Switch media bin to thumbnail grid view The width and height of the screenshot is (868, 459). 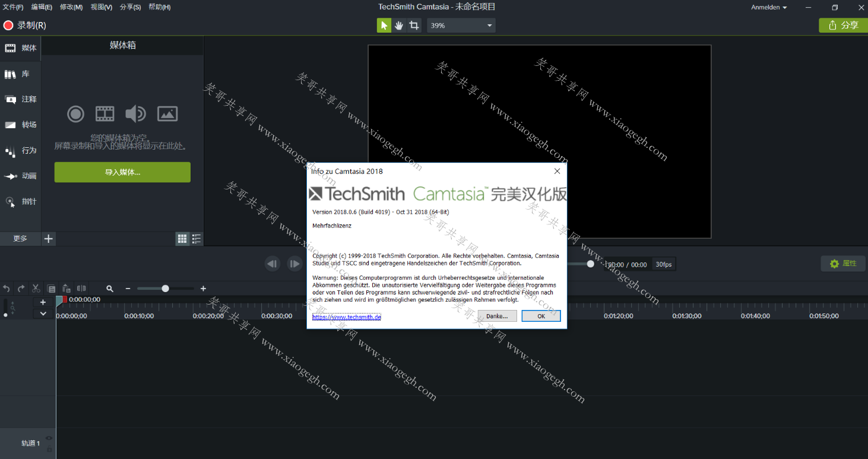pos(182,238)
